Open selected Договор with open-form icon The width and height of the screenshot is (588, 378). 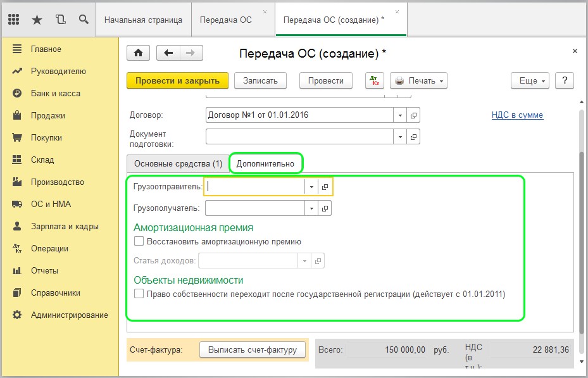click(x=413, y=115)
